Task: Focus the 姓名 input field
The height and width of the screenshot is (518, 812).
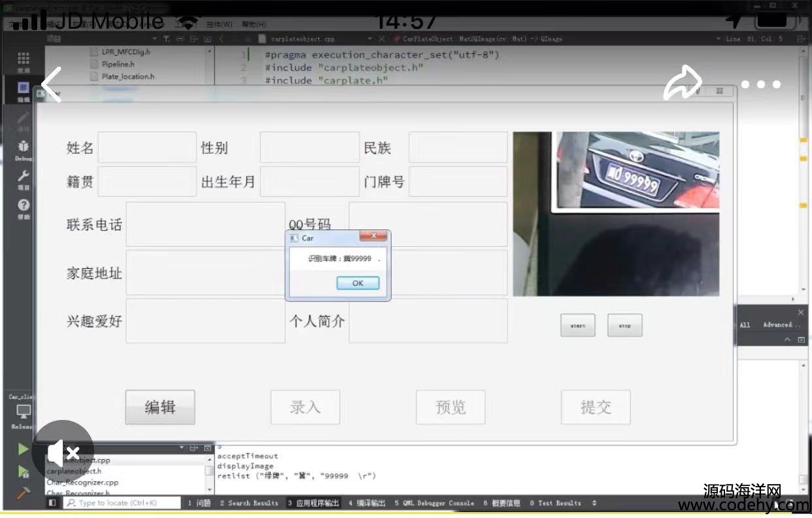Action: (x=147, y=147)
